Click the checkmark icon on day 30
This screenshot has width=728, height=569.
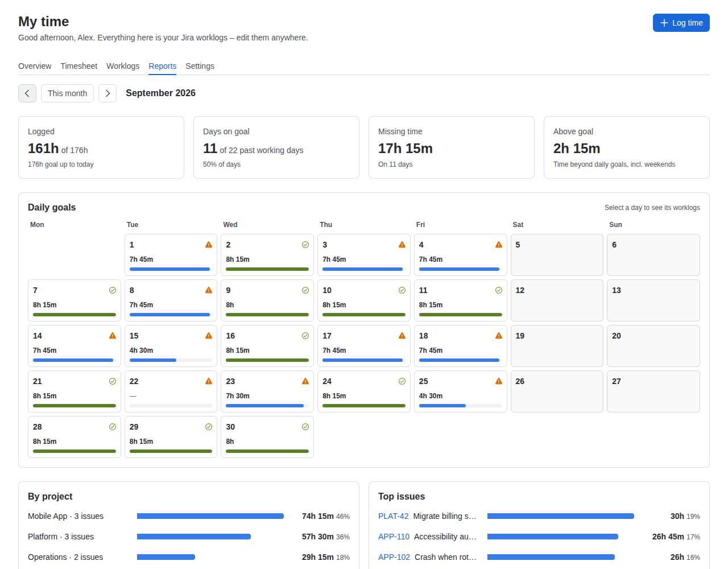(x=305, y=427)
